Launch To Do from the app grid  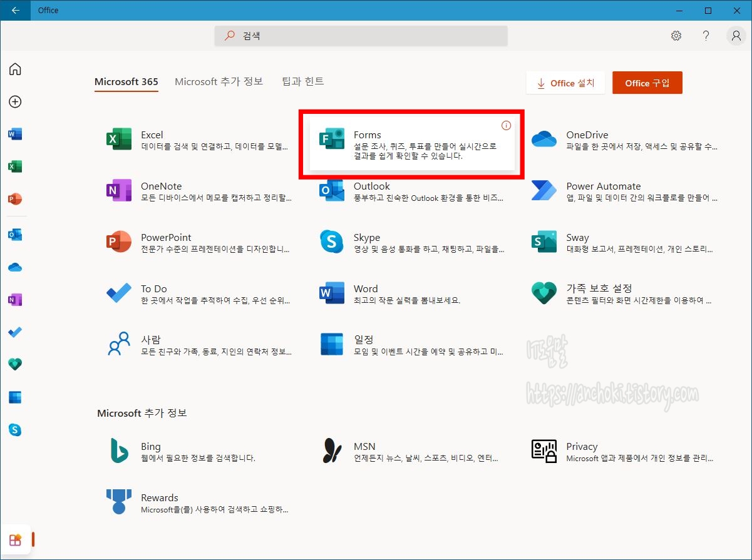pos(198,293)
